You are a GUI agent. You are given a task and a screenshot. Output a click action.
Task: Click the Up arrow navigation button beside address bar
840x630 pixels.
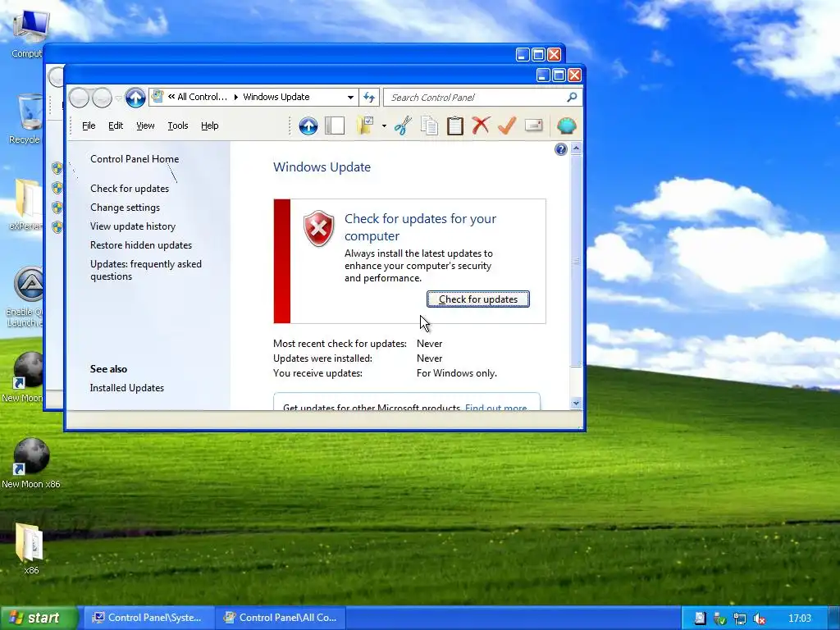tap(135, 98)
